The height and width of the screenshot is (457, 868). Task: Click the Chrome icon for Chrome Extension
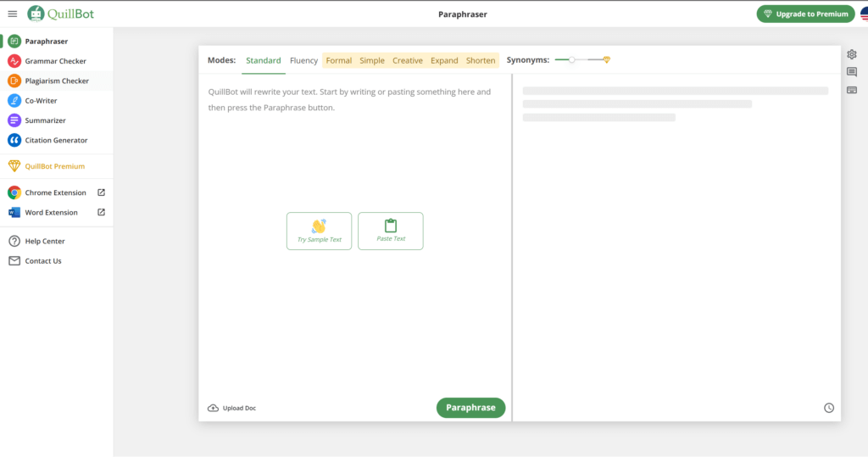point(14,192)
